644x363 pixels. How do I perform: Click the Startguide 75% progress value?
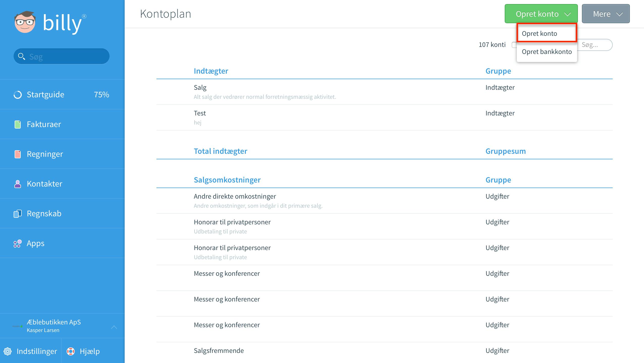point(101,95)
